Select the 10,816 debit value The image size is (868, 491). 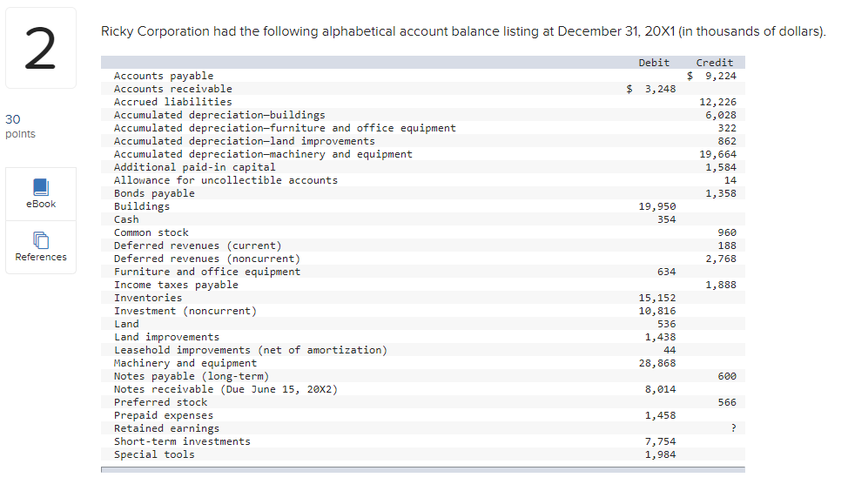point(657,311)
